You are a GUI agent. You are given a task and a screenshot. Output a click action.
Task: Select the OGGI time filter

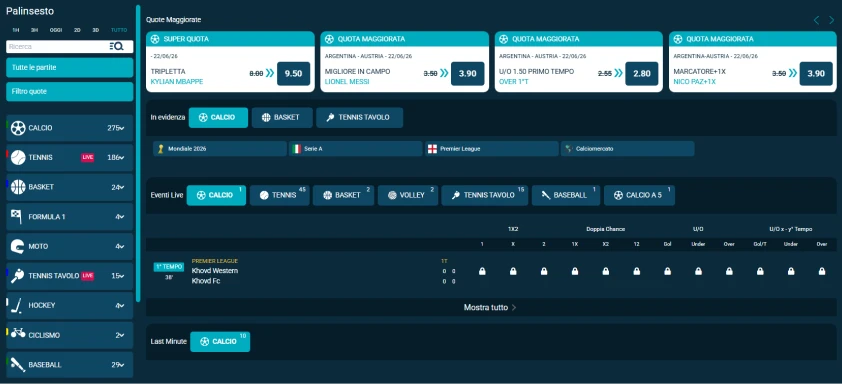(x=56, y=30)
